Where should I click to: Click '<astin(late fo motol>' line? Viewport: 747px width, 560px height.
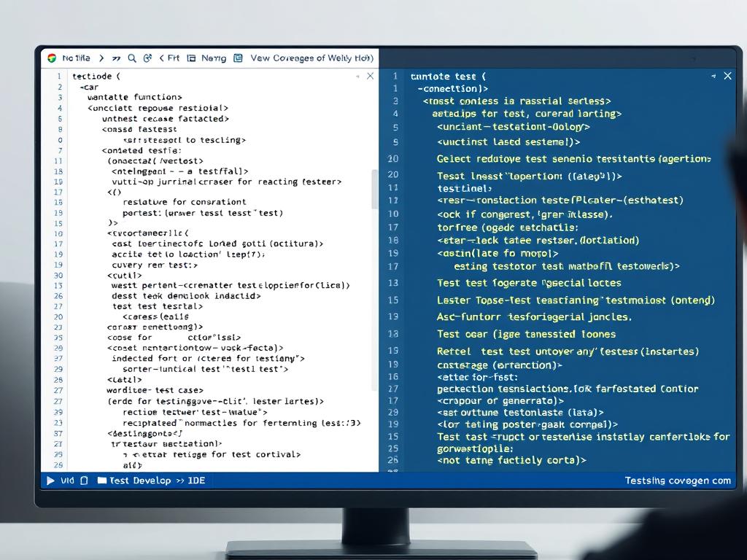pos(498,253)
